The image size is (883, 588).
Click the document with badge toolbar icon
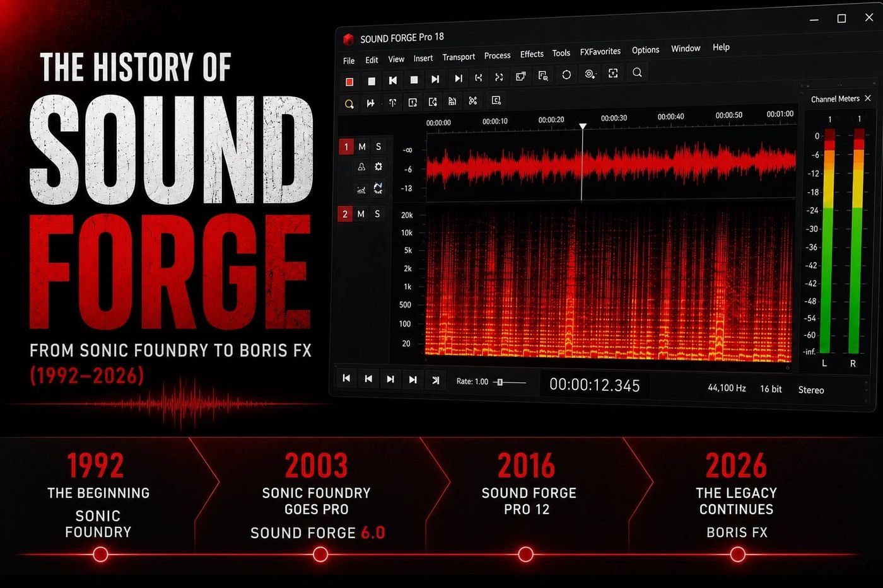click(x=543, y=76)
